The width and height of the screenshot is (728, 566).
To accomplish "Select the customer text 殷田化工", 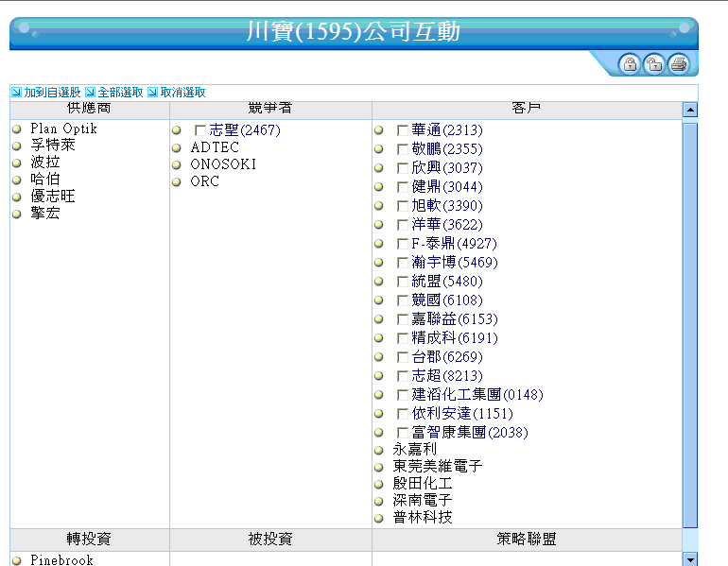I will (x=422, y=484).
